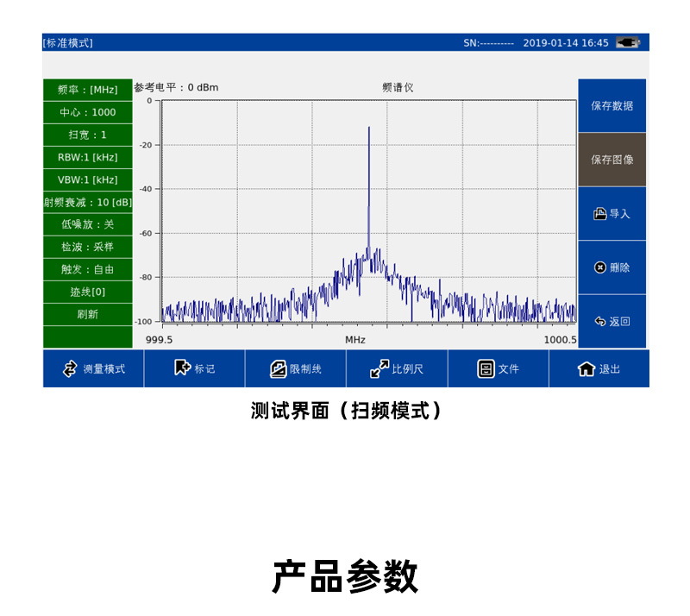Click the spectrum peak on the graph

[x=369, y=128]
